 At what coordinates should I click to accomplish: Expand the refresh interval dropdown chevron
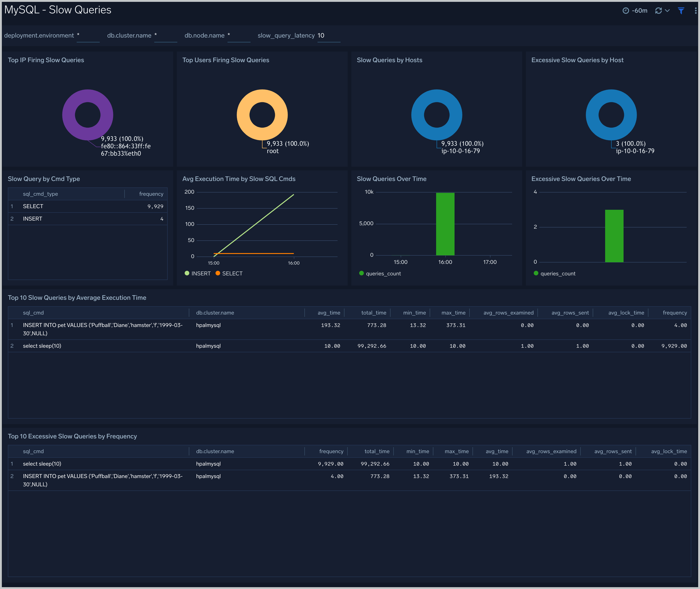click(667, 11)
